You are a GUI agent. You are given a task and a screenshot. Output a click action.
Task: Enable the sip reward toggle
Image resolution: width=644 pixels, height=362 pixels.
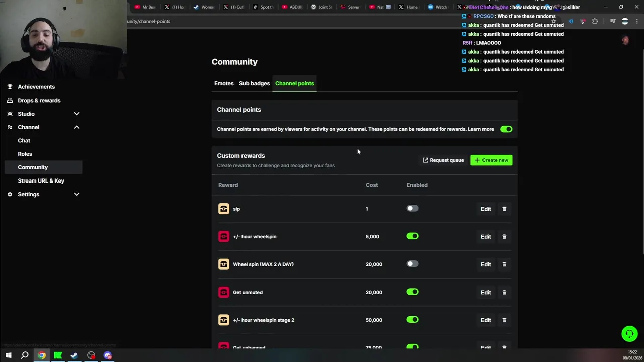click(x=412, y=208)
